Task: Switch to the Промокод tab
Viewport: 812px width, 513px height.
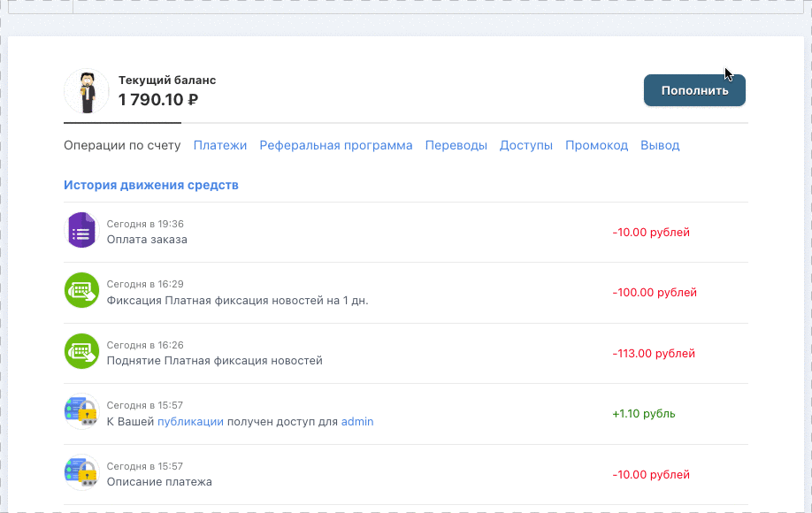Action: pos(596,144)
